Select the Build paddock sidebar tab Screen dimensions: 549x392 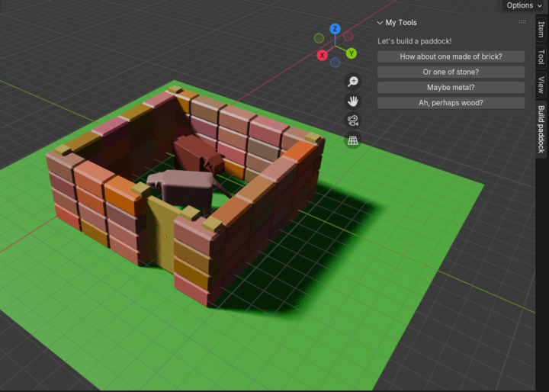pos(541,129)
